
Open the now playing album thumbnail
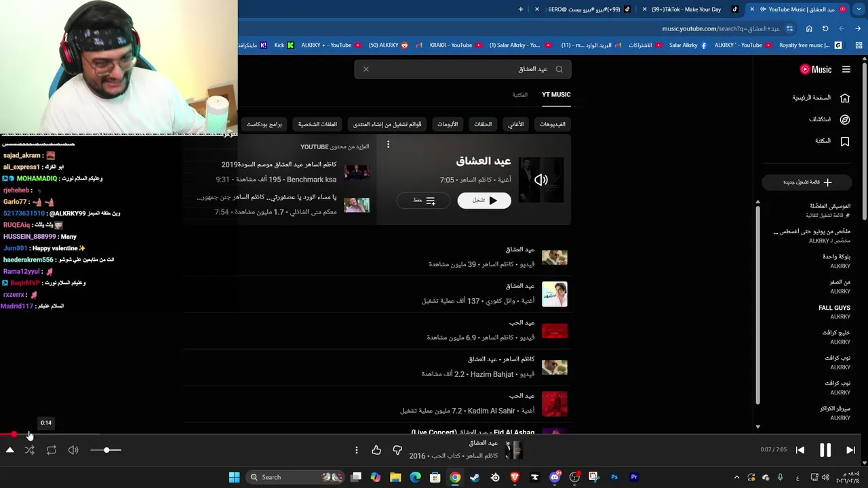[513, 450]
